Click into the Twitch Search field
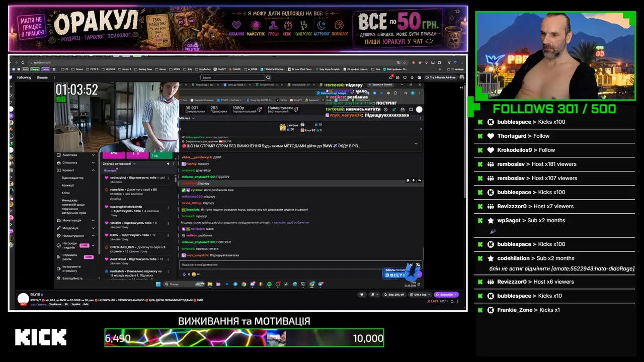 (233, 77)
